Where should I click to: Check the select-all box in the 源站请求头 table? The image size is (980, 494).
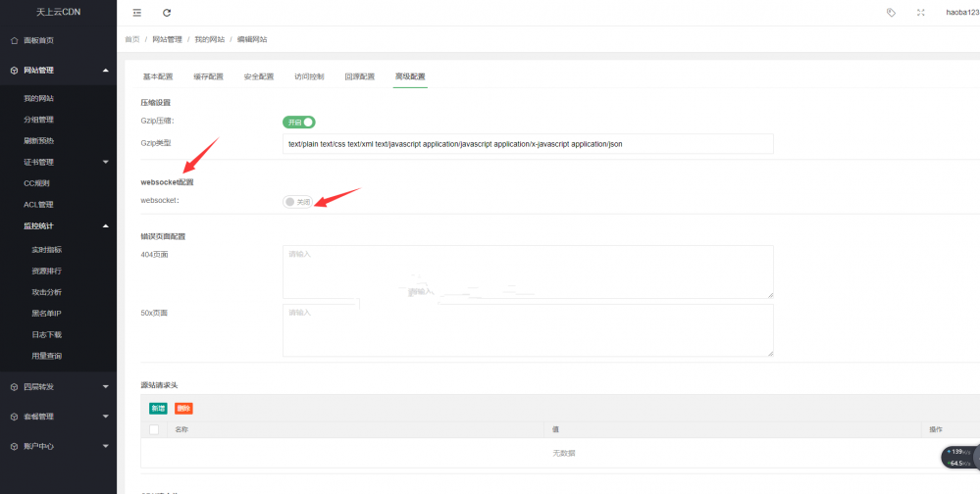[154, 429]
